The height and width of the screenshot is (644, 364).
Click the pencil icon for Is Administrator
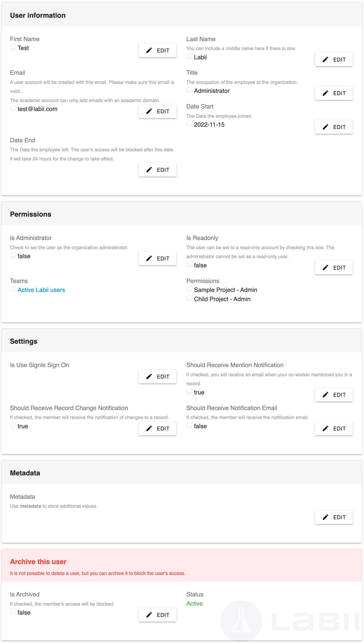[149, 259]
